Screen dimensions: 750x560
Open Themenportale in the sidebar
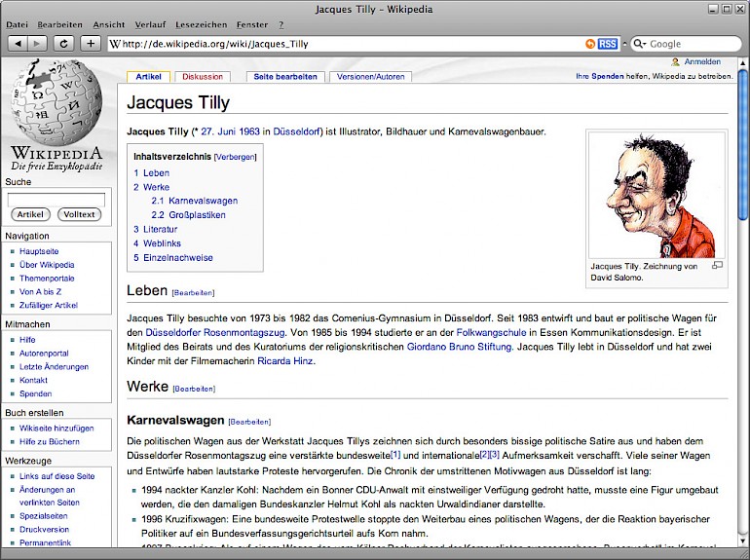click(47, 278)
